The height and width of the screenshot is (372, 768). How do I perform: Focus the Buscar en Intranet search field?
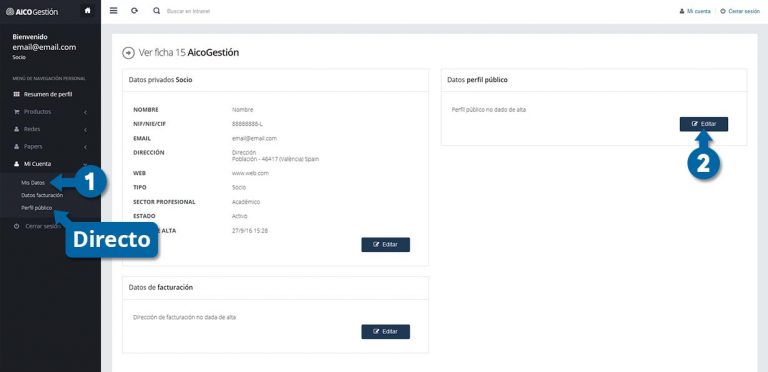click(188, 11)
